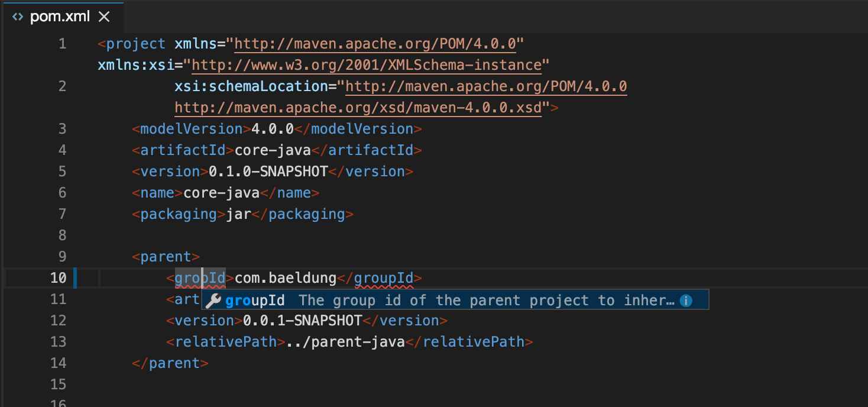Viewport: 868px width, 407px height.
Task: Click the relativePath value ../parent-java
Action: (x=346, y=341)
